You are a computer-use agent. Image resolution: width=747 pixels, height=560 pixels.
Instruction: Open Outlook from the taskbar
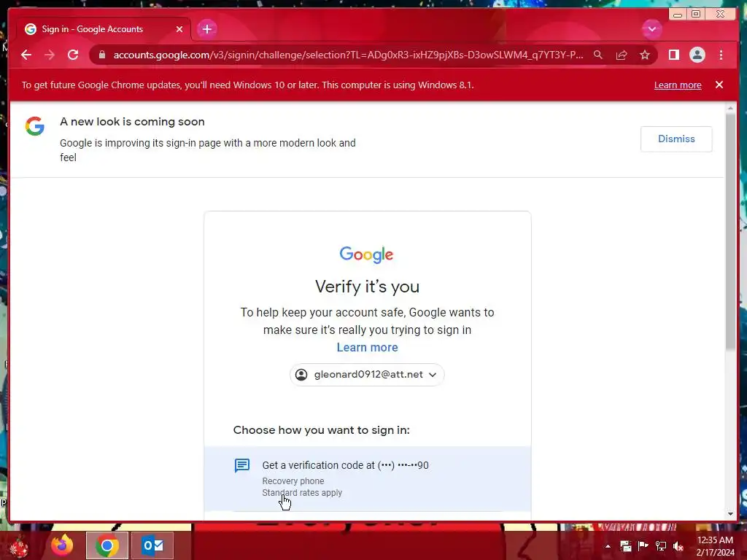tap(152, 545)
